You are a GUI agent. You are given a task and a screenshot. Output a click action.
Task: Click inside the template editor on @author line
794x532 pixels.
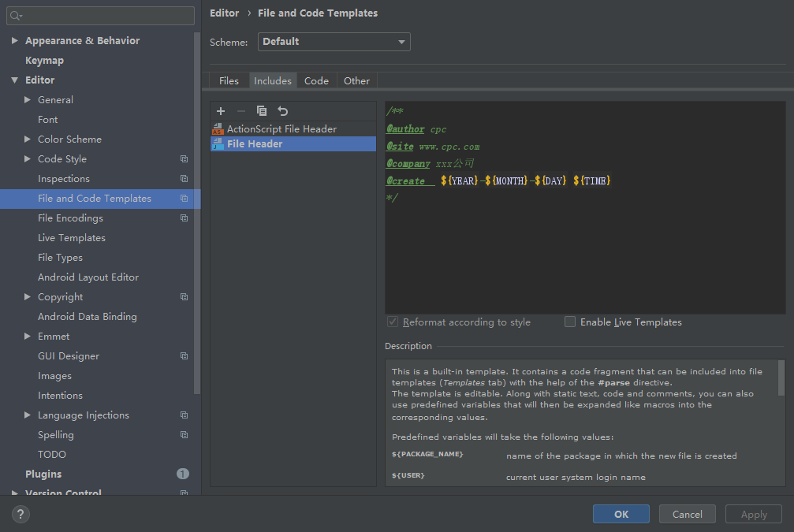coord(416,129)
